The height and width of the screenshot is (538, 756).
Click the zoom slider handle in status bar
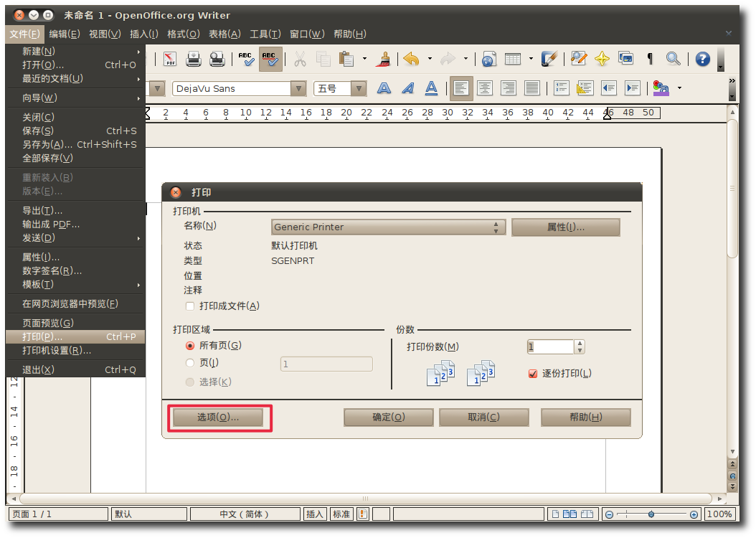tap(651, 515)
